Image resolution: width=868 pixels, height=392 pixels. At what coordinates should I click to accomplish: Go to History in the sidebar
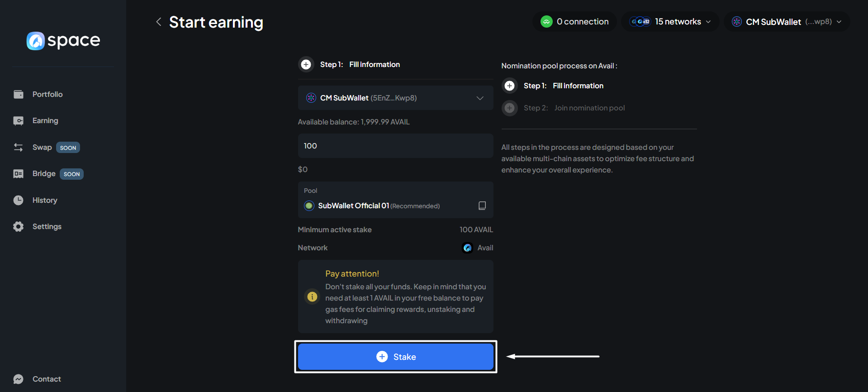click(x=45, y=200)
